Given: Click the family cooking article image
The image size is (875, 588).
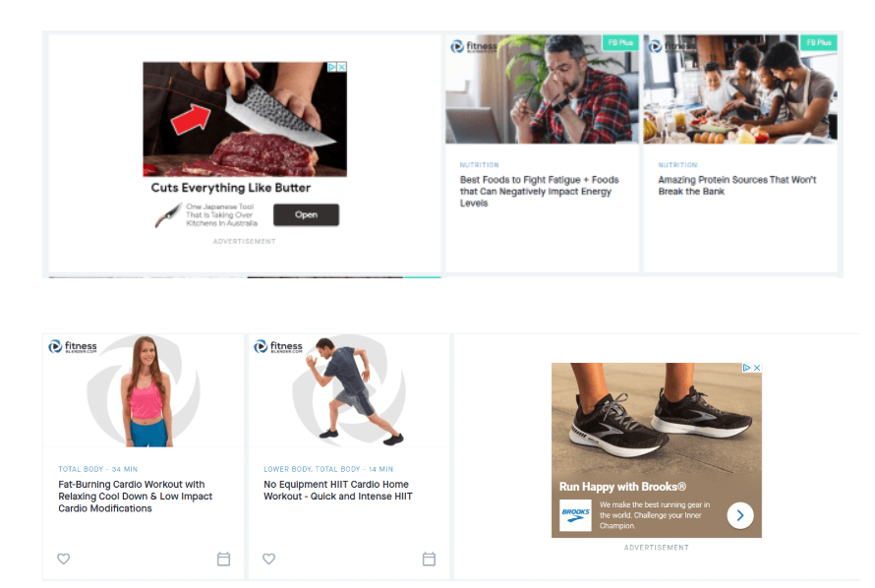Looking at the screenshot, I should (x=740, y=89).
